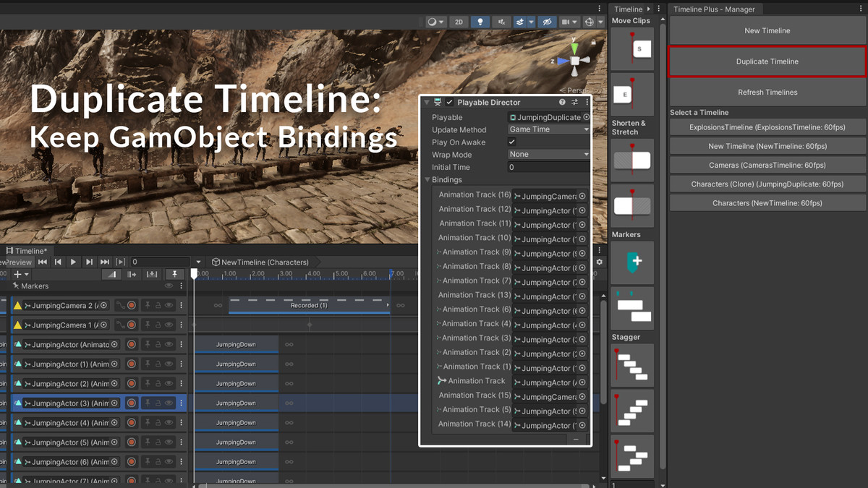
Task: Hide the Markers track with eye toggle
Action: point(169,286)
